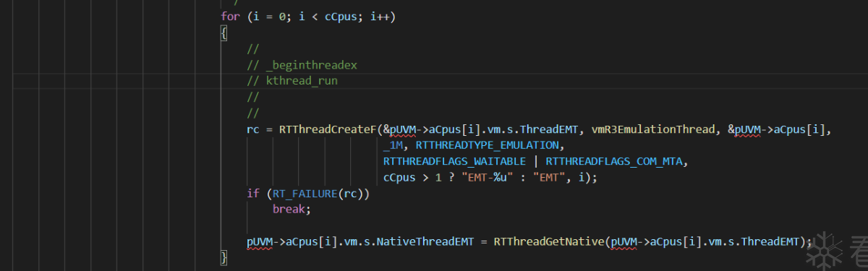Click "rc" at the start of the assignment
Screen dimensions: 868x271
253,129
